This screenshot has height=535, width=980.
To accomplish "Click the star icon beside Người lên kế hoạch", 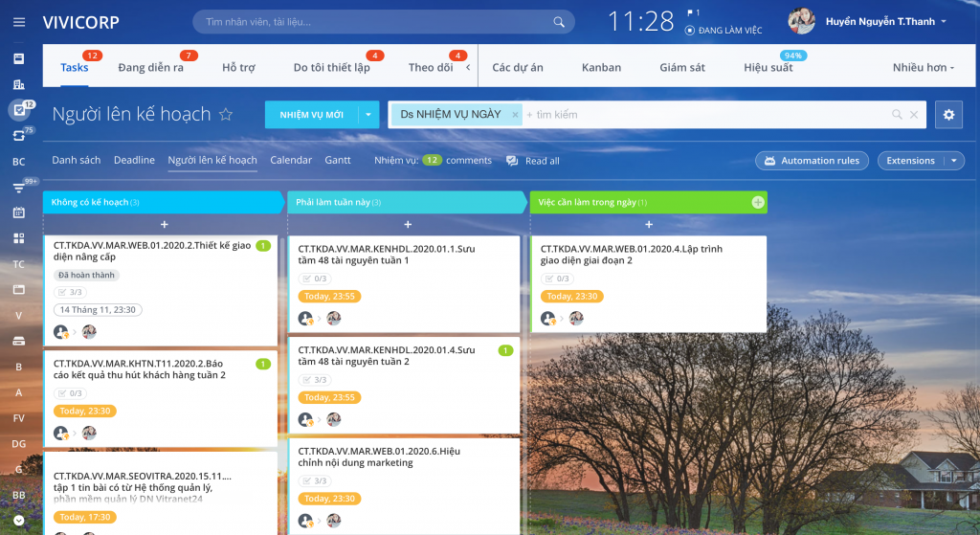I will point(226,115).
